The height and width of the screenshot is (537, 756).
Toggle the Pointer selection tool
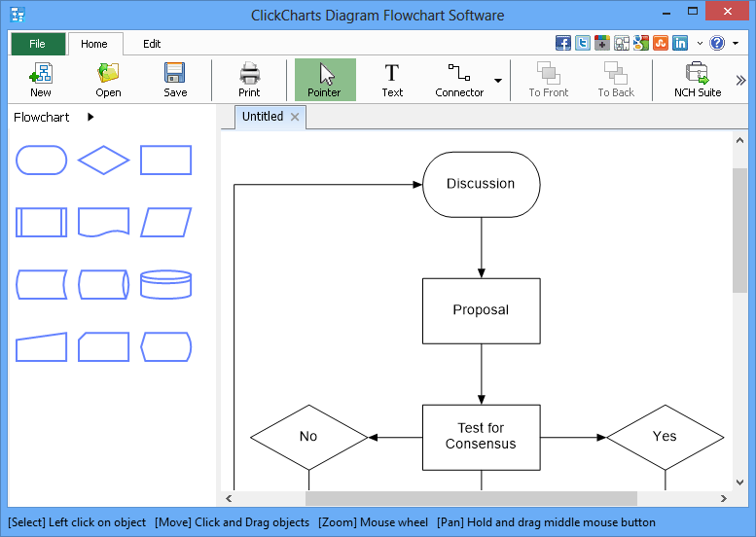(325, 80)
